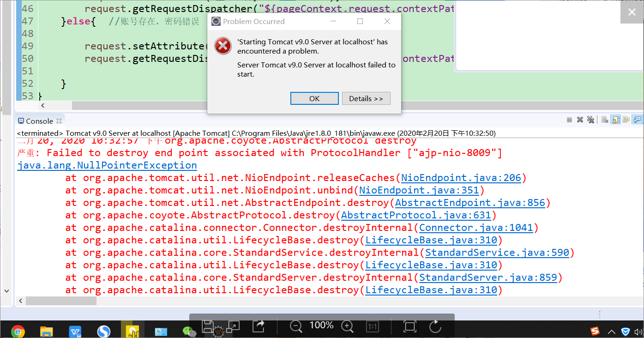Show hidden tray icons with the up chevron

point(611,332)
